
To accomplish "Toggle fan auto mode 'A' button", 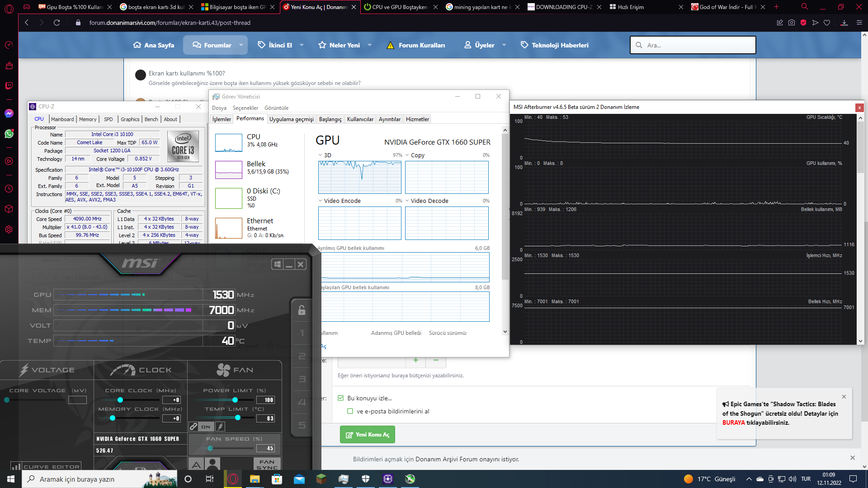I will click(x=196, y=464).
